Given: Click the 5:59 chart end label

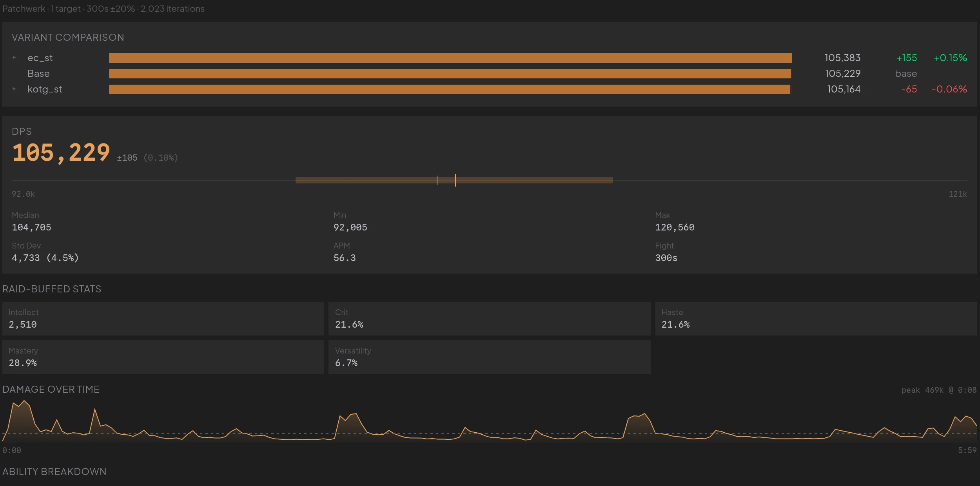Looking at the screenshot, I should tap(967, 450).
